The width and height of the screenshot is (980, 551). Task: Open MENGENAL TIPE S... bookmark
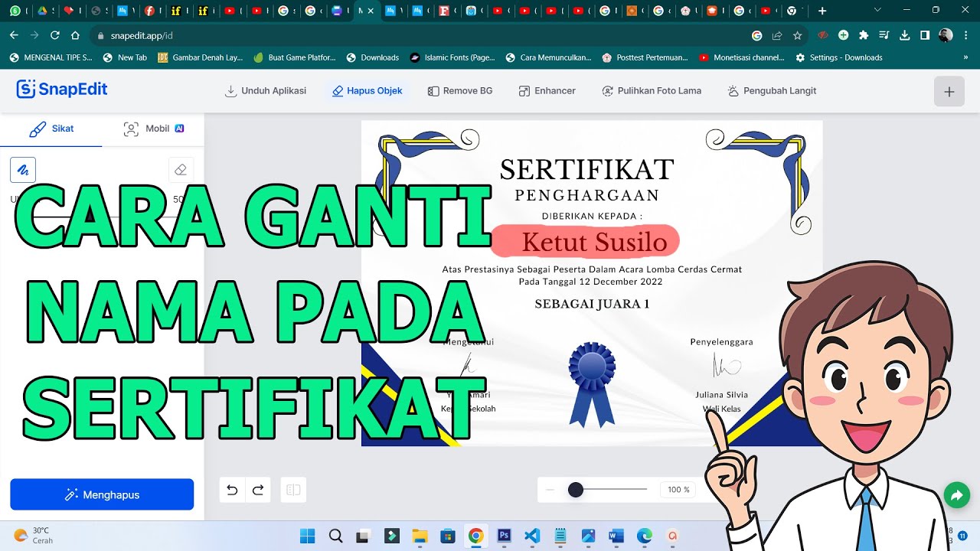[51, 57]
